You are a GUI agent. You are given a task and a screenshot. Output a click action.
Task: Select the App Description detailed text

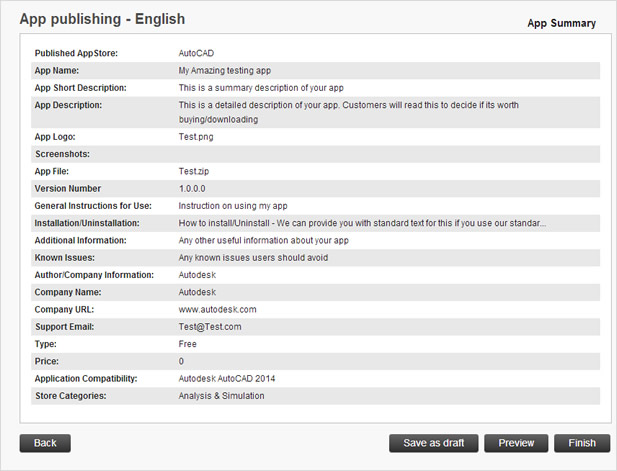click(x=349, y=112)
